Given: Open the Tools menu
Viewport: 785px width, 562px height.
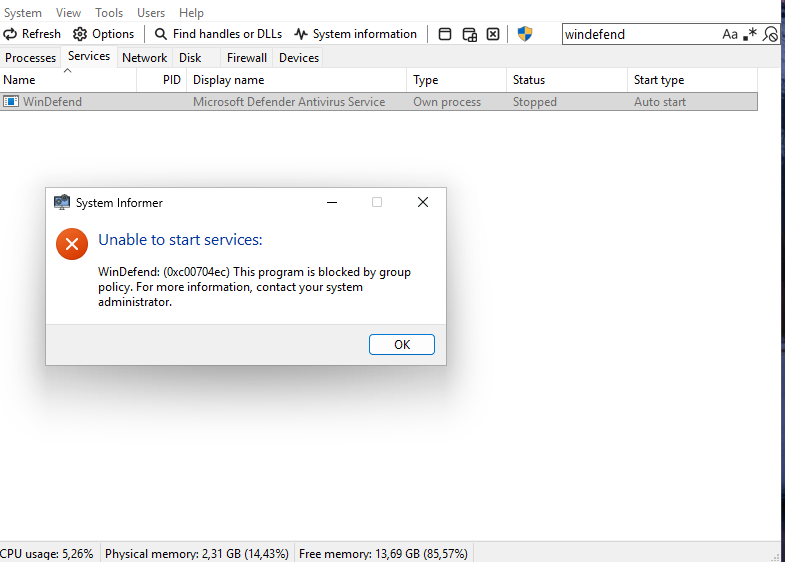Looking at the screenshot, I should coord(109,13).
